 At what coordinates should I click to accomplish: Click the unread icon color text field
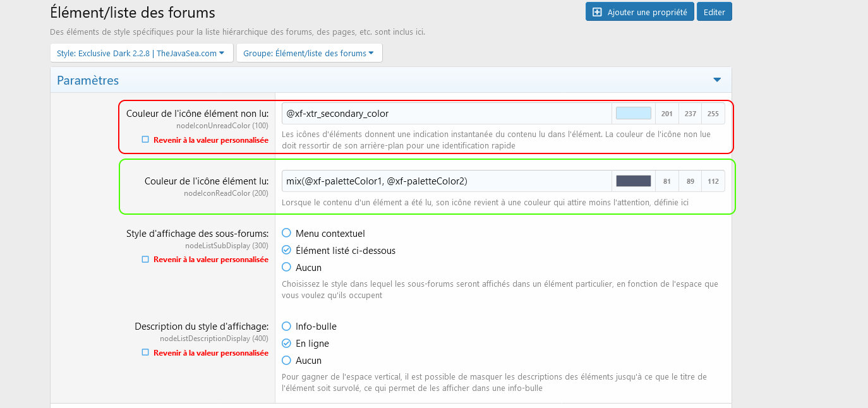pyautogui.click(x=446, y=114)
